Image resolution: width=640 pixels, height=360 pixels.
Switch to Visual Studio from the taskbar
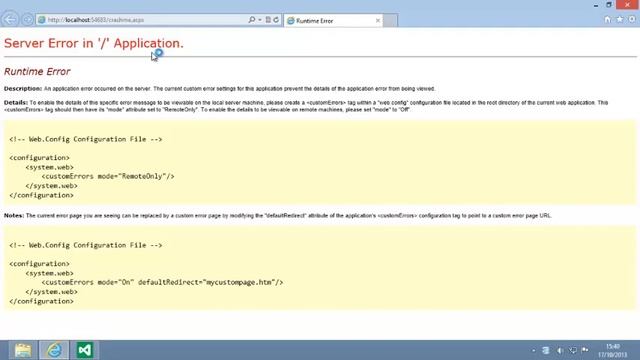point(85,350)
